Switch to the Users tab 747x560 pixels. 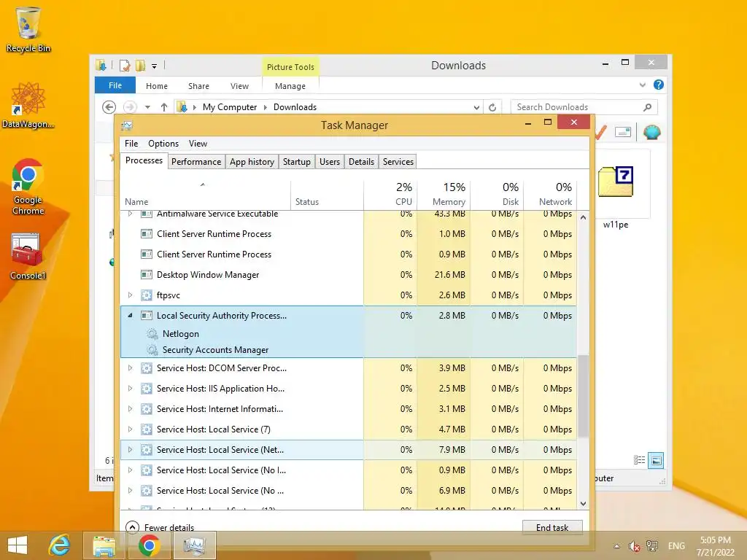(x=330, y=161)
